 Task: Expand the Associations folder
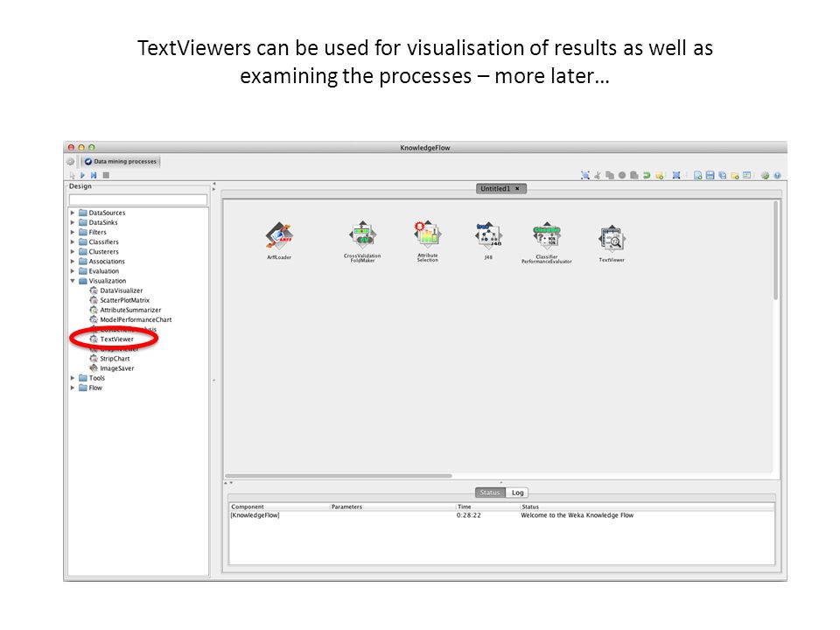(73, 262)
